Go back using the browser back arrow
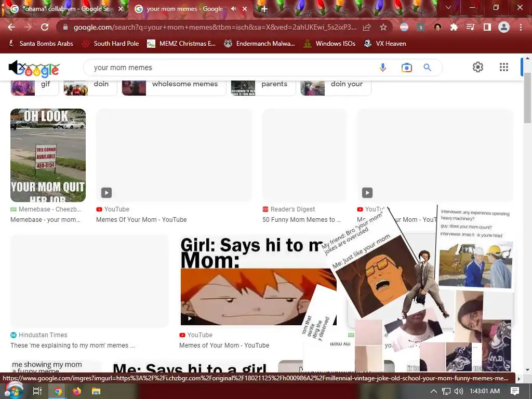The width and height of the screenshot is (532, 399). pos(11,27)
